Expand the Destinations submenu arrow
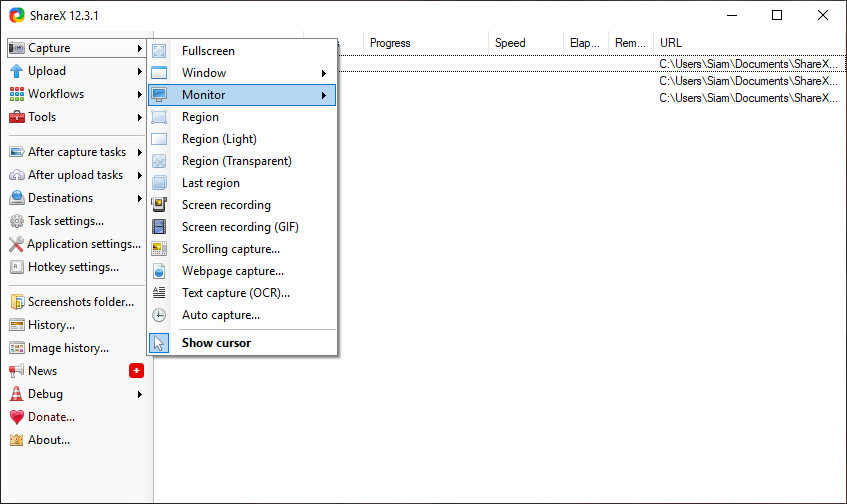Viewport: 847px width, 504px height. pos(140,198)
